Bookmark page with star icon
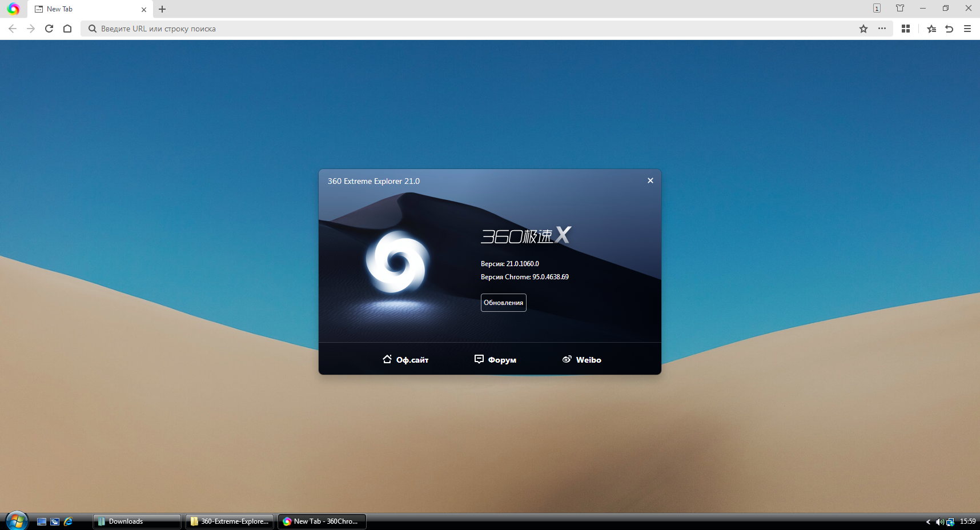The height and width of the screenshot is (530, 980). (x=863, y=29)
